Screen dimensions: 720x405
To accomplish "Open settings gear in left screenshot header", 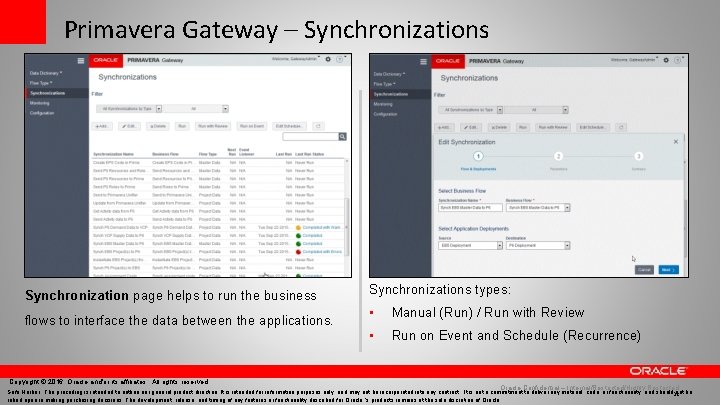I will [328, 59].
